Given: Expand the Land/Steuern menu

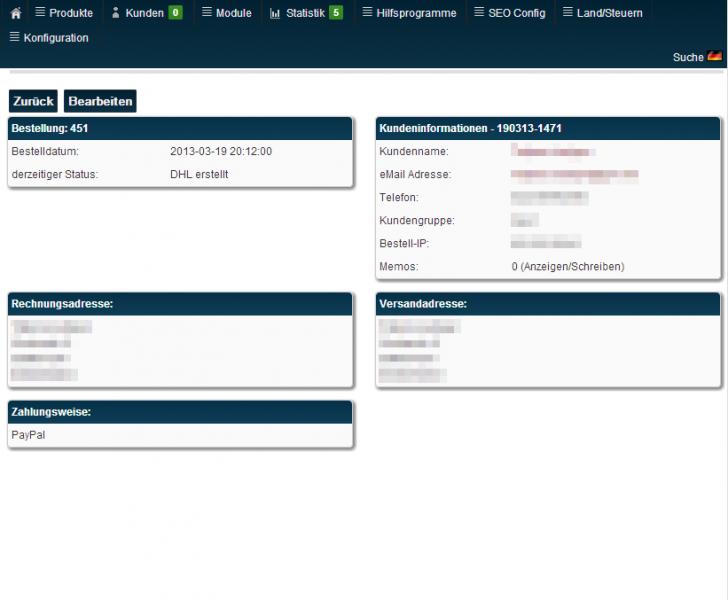Looking at the screenshot, I should pos(609,13).
